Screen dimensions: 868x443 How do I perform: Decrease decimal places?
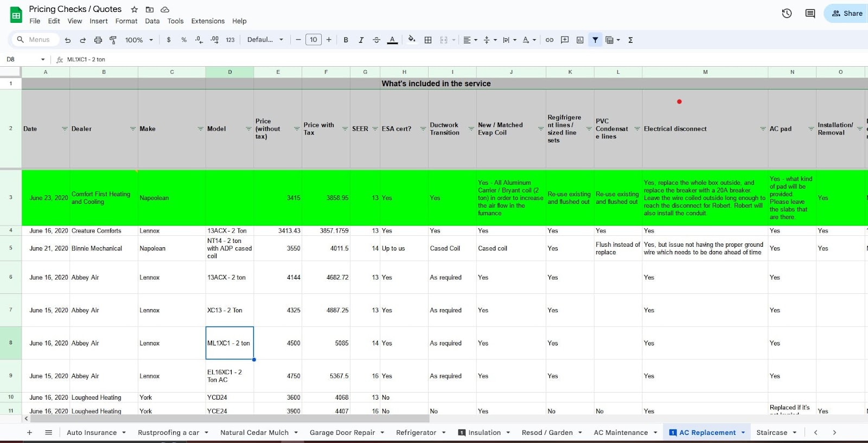[x=199, y=40]
